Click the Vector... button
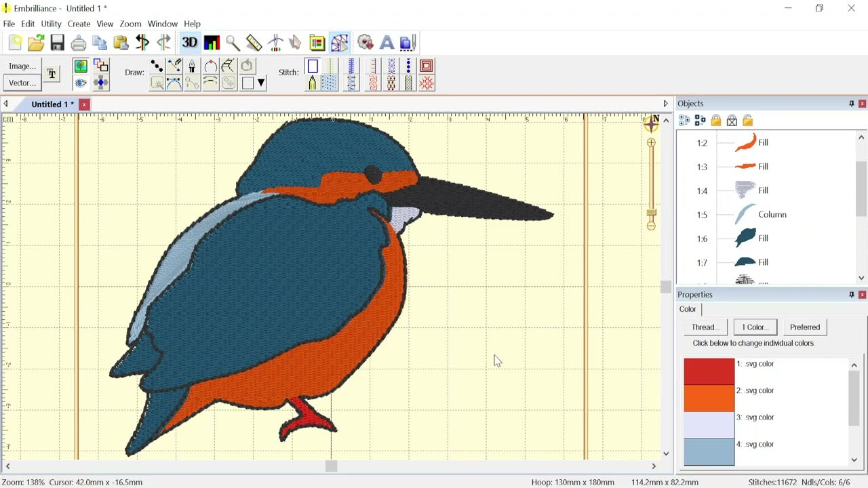 coord(21,83)
